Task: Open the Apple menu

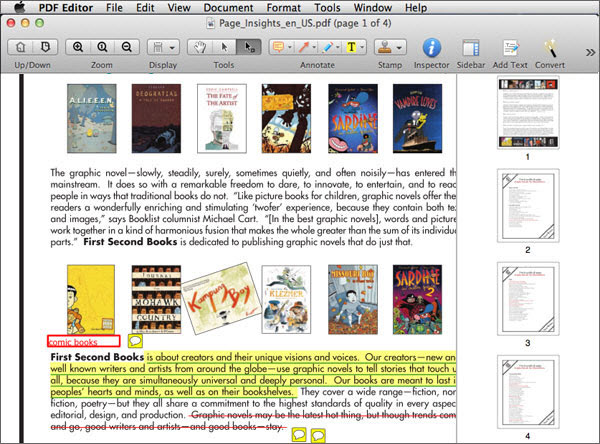Action: [x=20, y=7]
